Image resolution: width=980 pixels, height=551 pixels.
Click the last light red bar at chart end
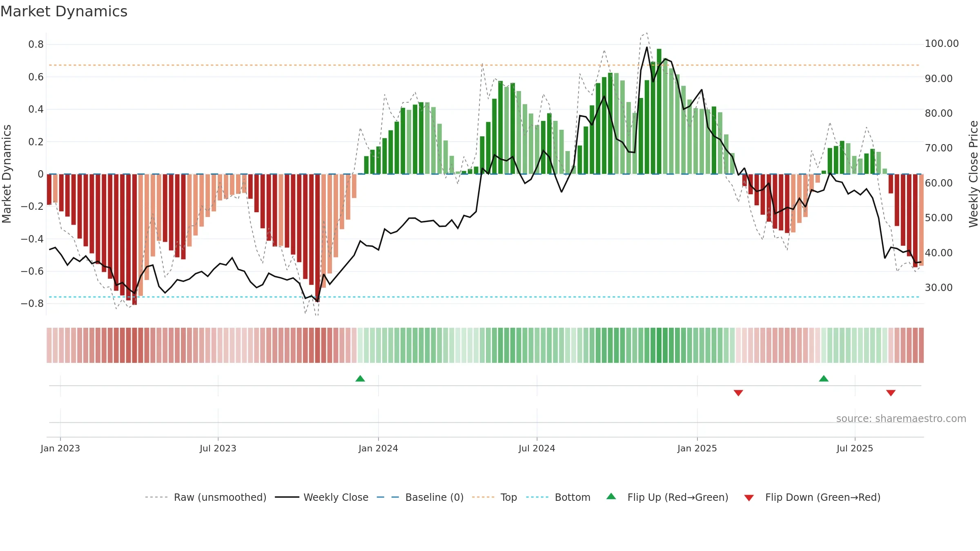coord(921,220)
